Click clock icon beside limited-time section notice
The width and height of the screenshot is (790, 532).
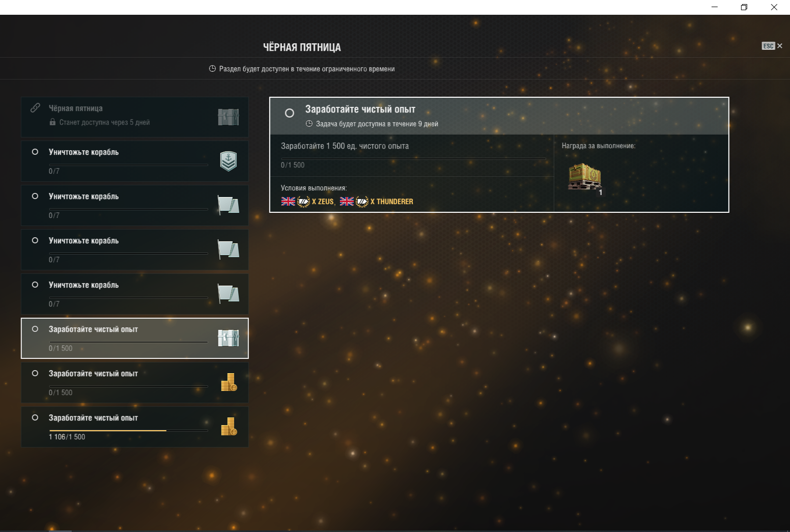tap(212, 69)
